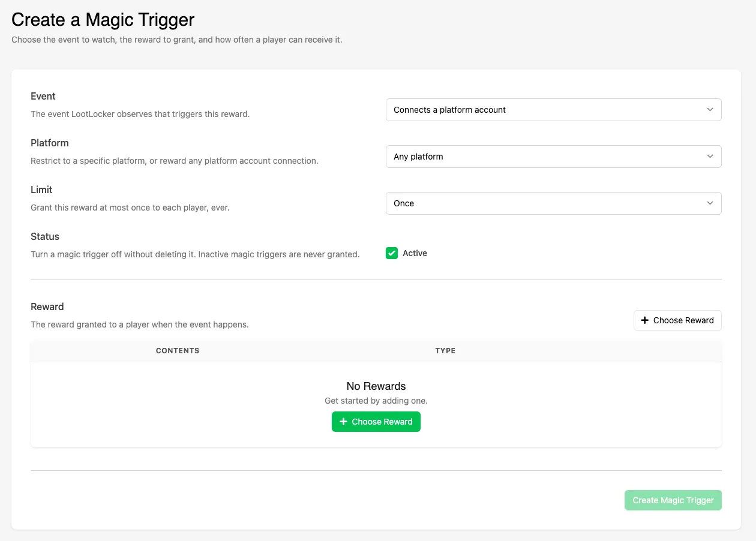
Task: Click 'Get started by adding one.' text
Action: coord(376,401)
